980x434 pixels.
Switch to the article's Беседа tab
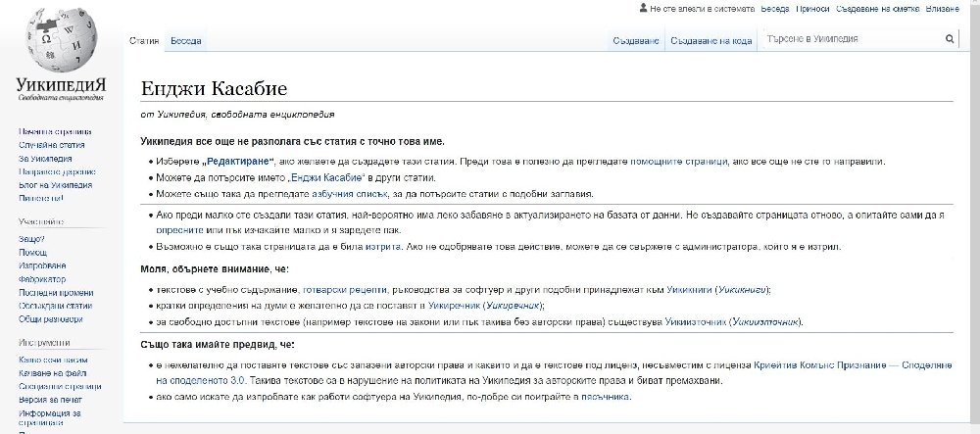click(185, 40)
